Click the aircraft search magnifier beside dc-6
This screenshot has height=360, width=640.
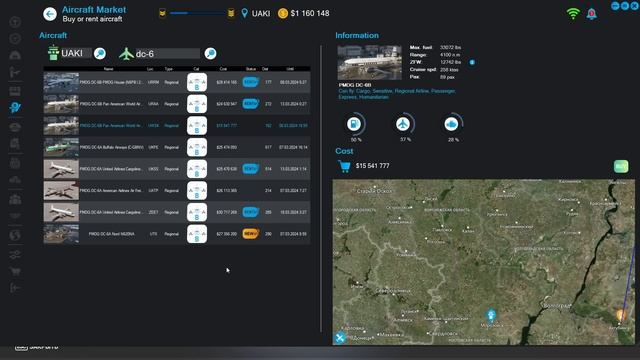210,53
